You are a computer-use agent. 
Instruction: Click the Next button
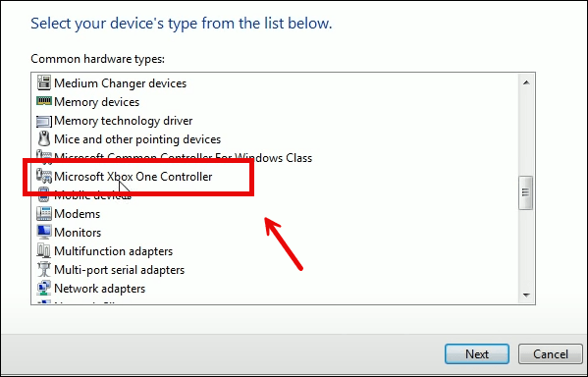click(x=477, y=353)
